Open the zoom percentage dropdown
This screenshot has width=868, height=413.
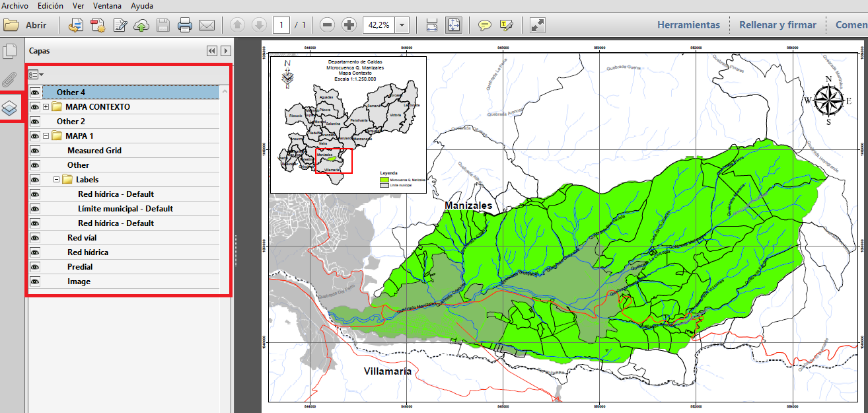(x=403, y=24)
